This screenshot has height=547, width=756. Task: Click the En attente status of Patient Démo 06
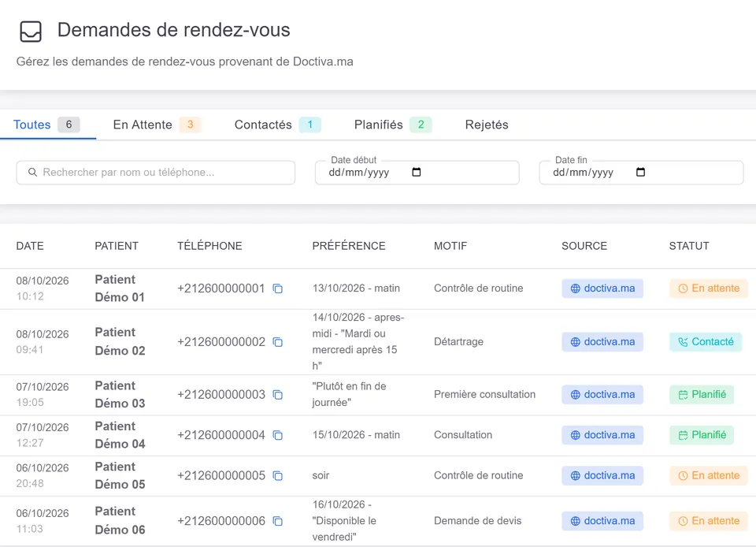708,521
